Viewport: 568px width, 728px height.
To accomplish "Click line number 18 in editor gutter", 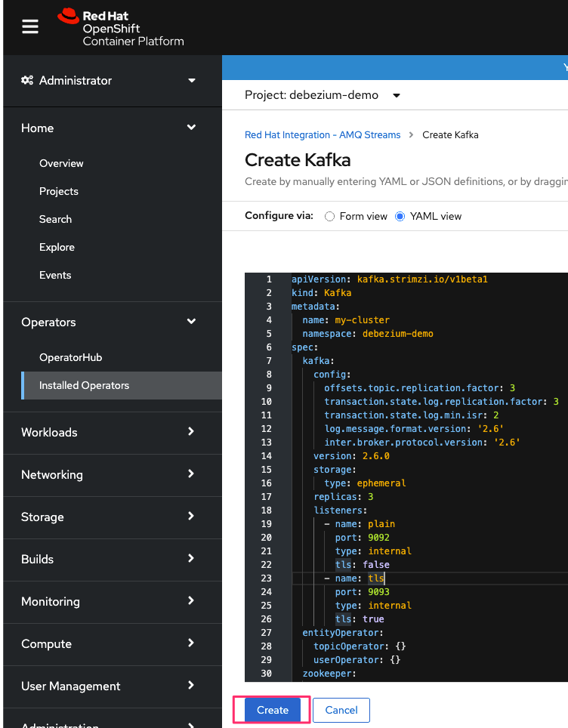I will [x=266, y=511].
